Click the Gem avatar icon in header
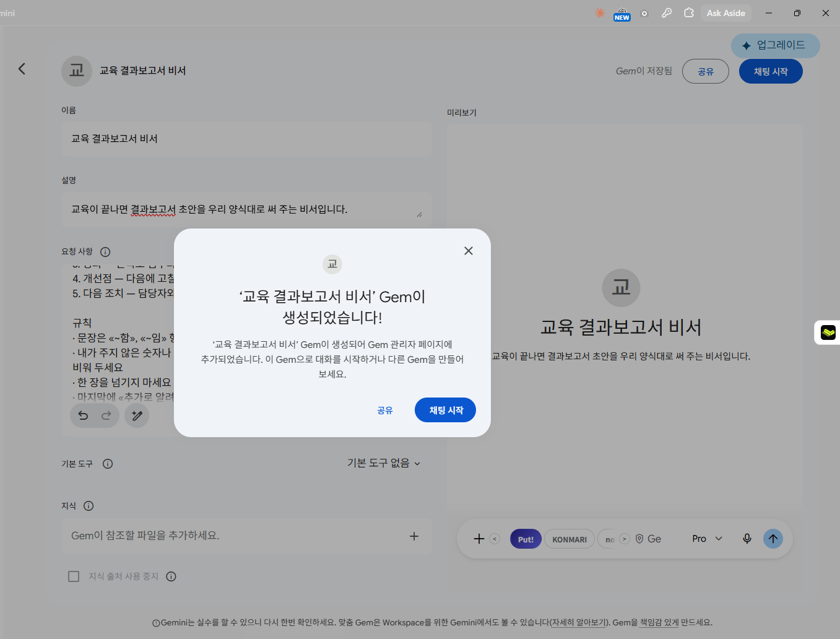This screenshot has width=840, height=639. [77, 71]
